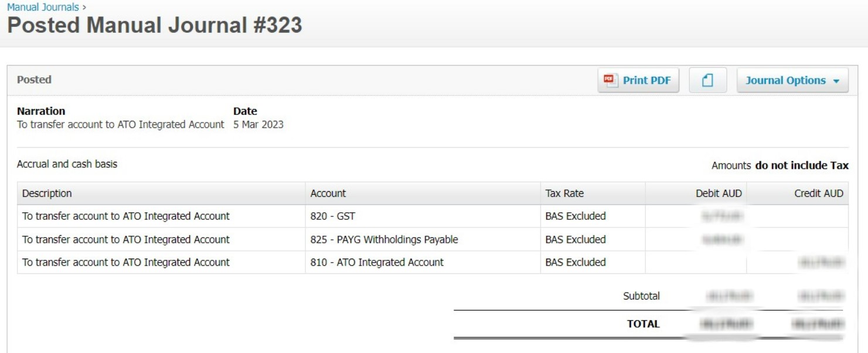Click the Print PDF button
868x353 pixels.
pos(638,80)
